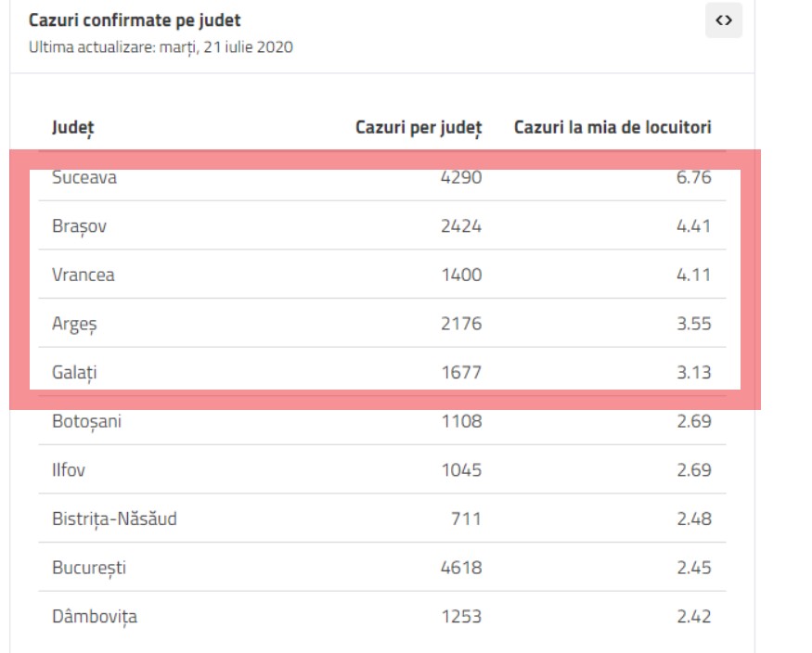
Task: Click the 4290 cases value for Suceava
Action: (461, 177)
